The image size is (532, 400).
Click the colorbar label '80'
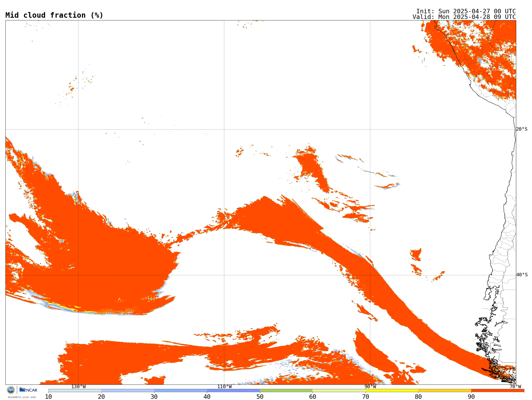tap(418, 397)
